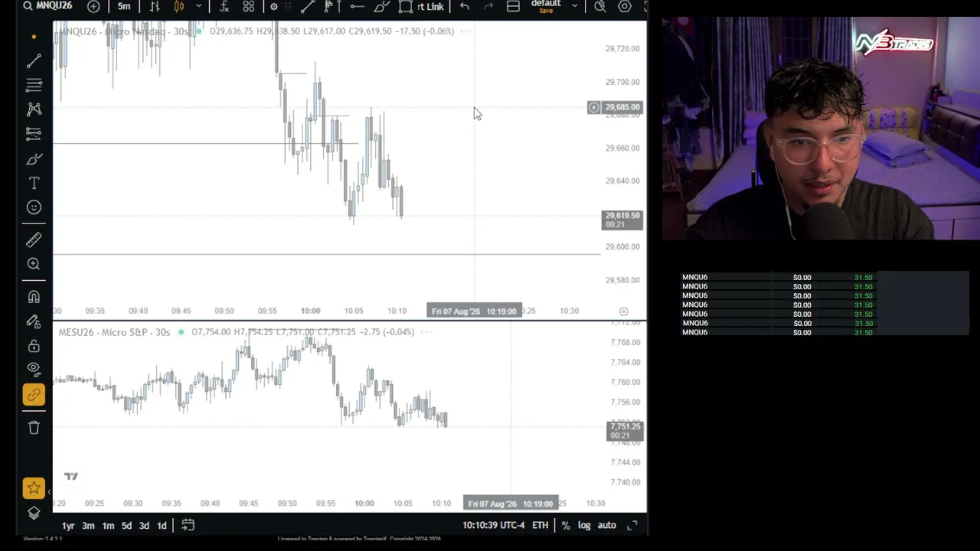This screenshot has width=980, height=551.
Task: Open chart settings hexagon icon
Action: [625, 6]
